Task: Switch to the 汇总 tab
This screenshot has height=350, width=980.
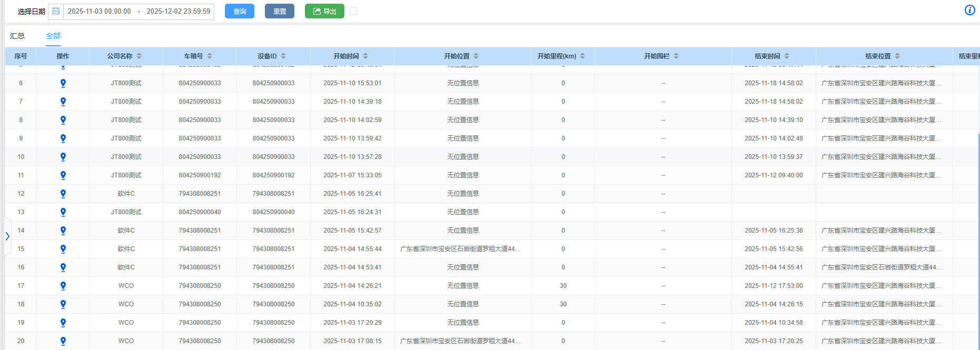Action: (x=17, y=36)
